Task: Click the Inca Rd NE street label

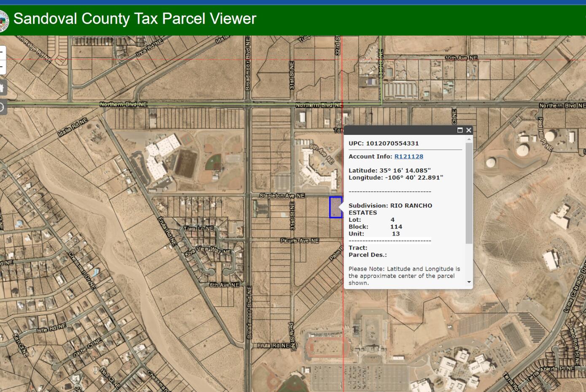Action: tap(149, 48)
